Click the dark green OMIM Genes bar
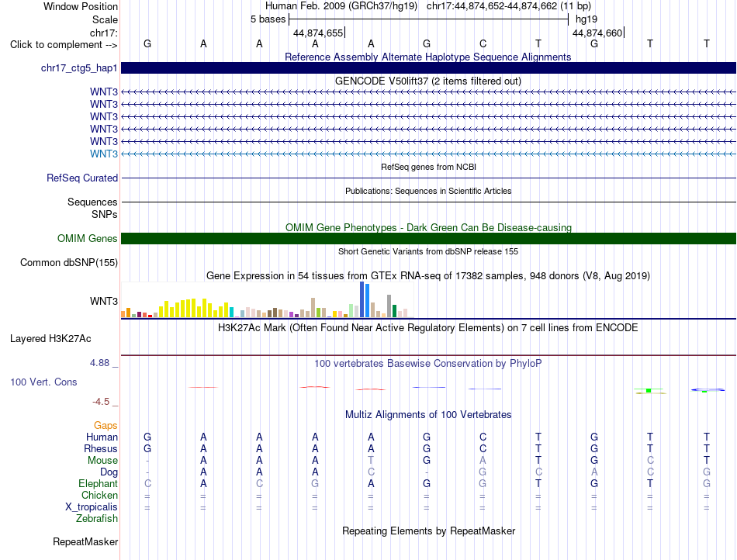 (428, 239)
